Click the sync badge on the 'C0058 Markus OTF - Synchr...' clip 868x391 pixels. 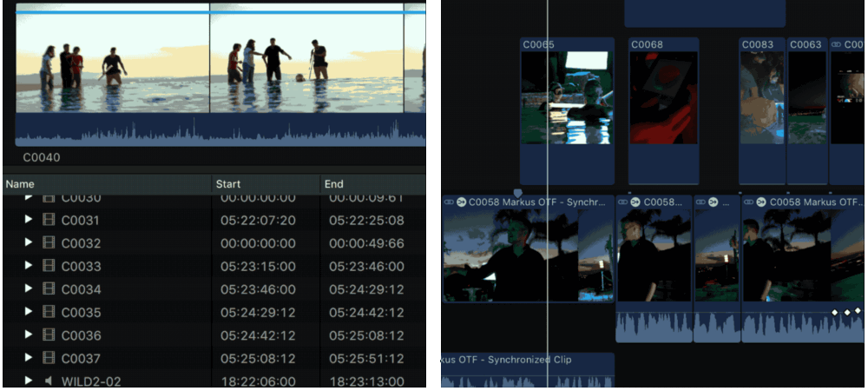462,202
